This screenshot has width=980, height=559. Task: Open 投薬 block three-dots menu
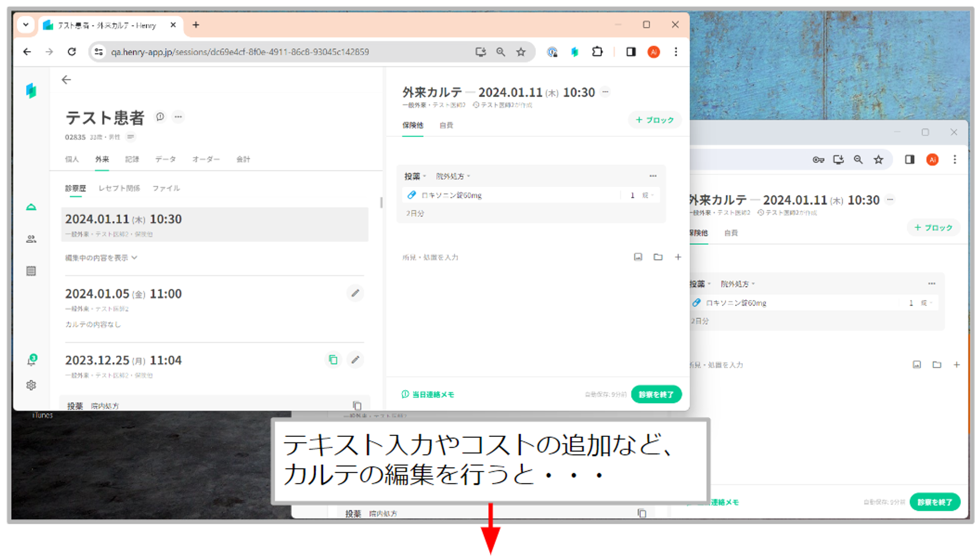click(x=653, y=176)
